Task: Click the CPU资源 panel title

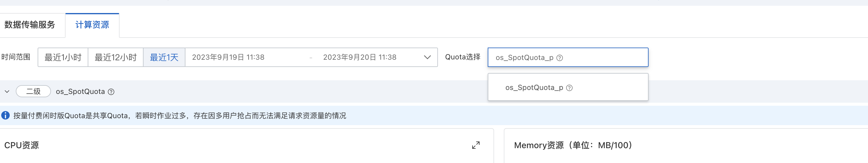Action: [x=22, y=145]
